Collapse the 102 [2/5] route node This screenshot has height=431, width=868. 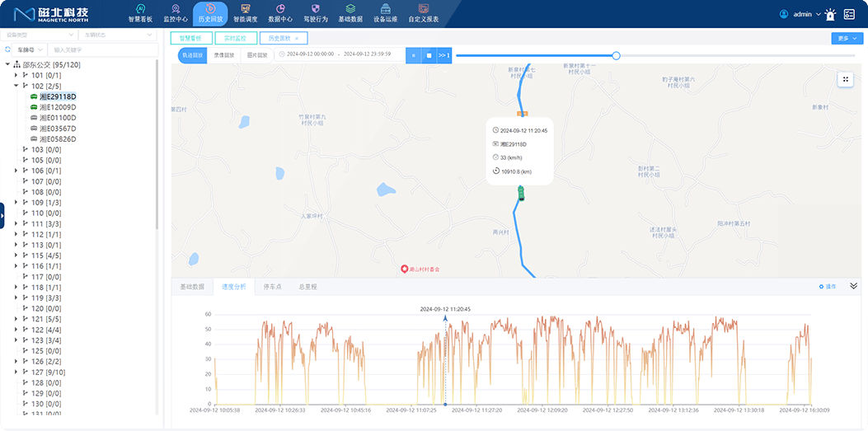click(16, 86)
